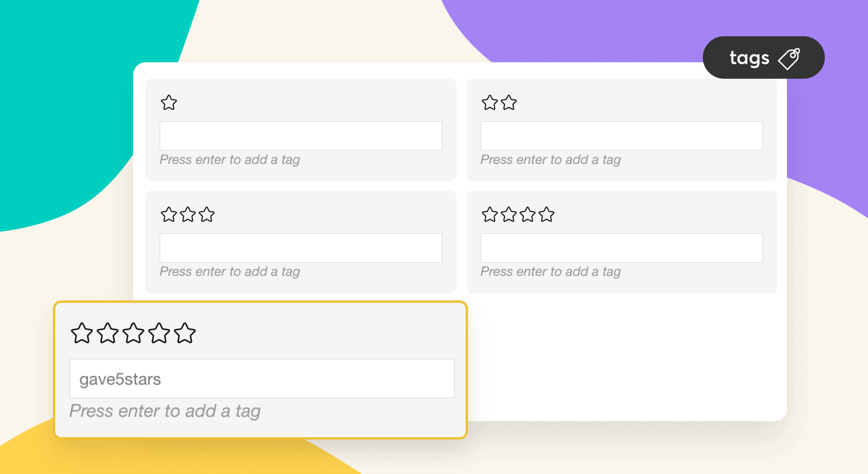Screen dimensions: 868x474
Task: Focus the one-star tag input field
Action: point(300,136)
